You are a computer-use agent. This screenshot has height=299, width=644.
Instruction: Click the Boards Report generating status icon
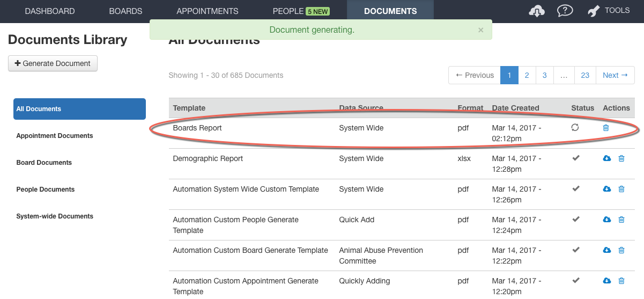575,128
